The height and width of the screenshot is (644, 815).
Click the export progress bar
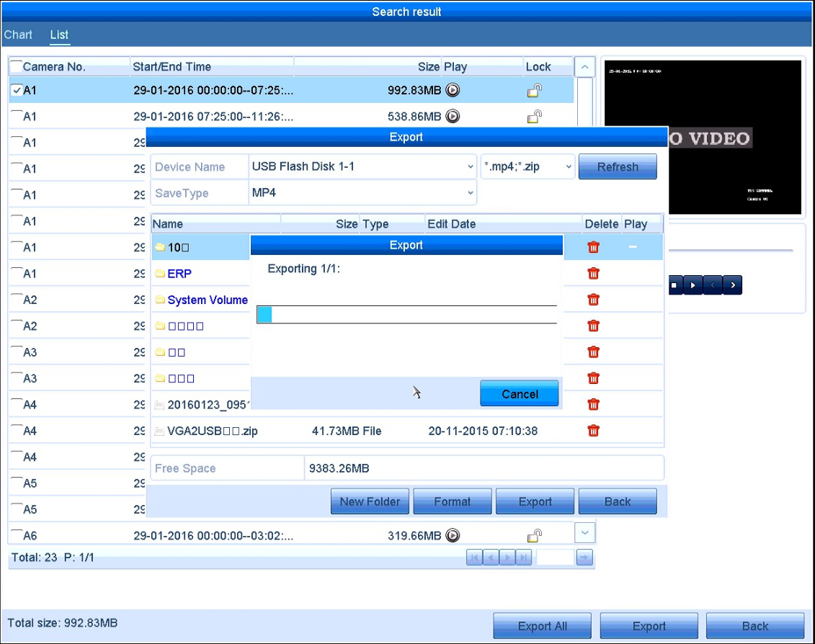(x=406, y=315)
